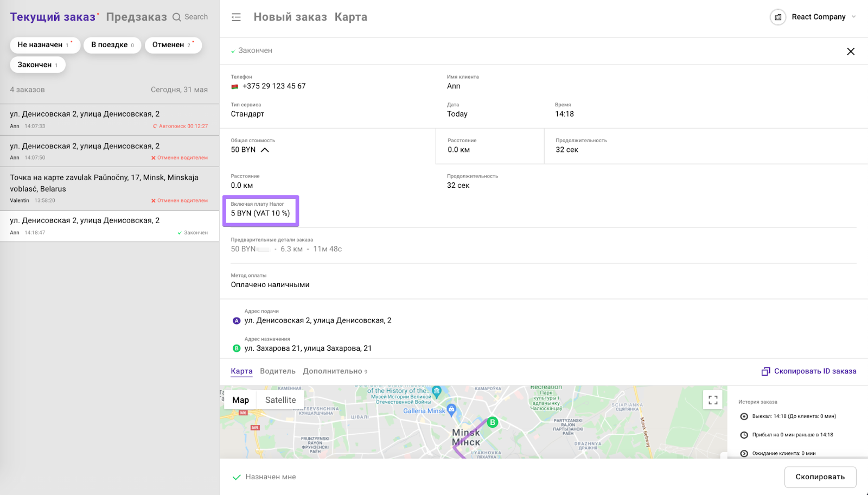
Task: Toggle the 'Отменен' status filter
Action: pos(173,45)
